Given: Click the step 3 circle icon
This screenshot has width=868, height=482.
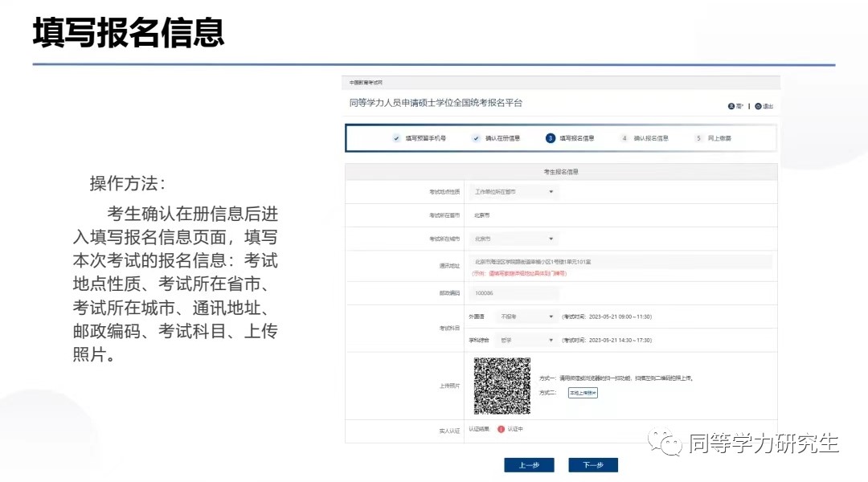Looking at the screenshot, I should [551, 138].
